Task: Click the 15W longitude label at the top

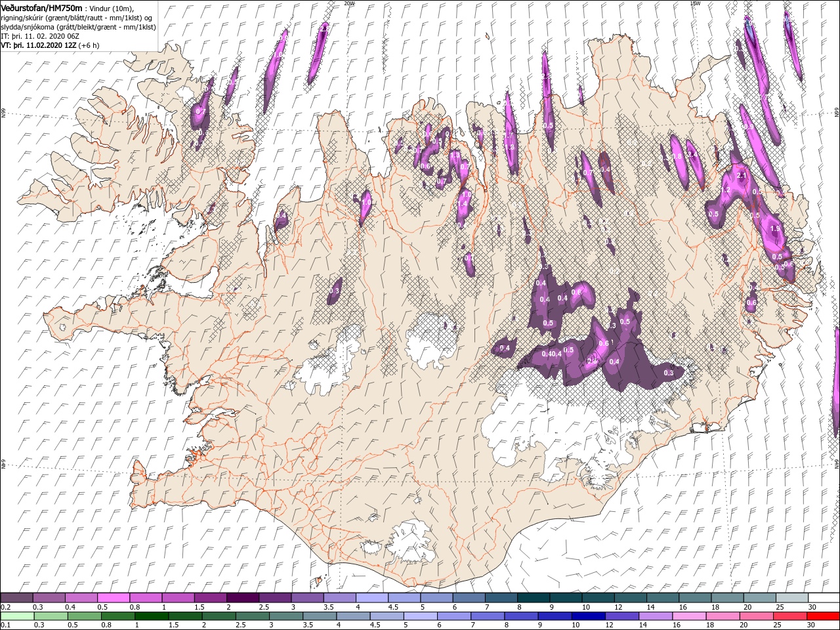Action: pos(695,3)
